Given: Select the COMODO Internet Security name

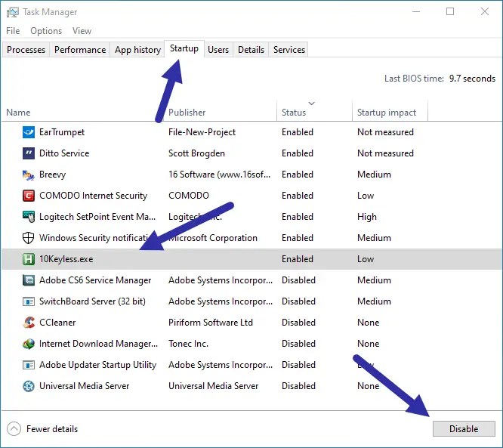Looking at the screenshot, I should (94, 196).
